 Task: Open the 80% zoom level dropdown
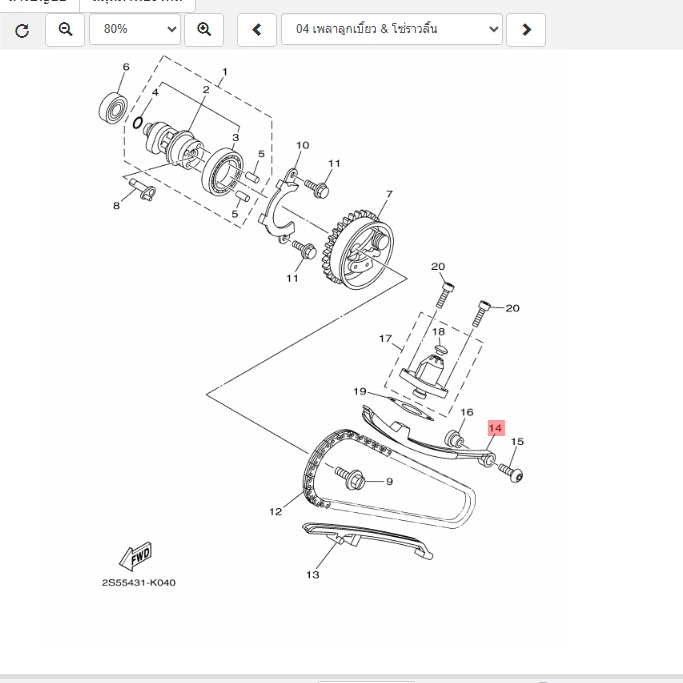pos(135,29)
